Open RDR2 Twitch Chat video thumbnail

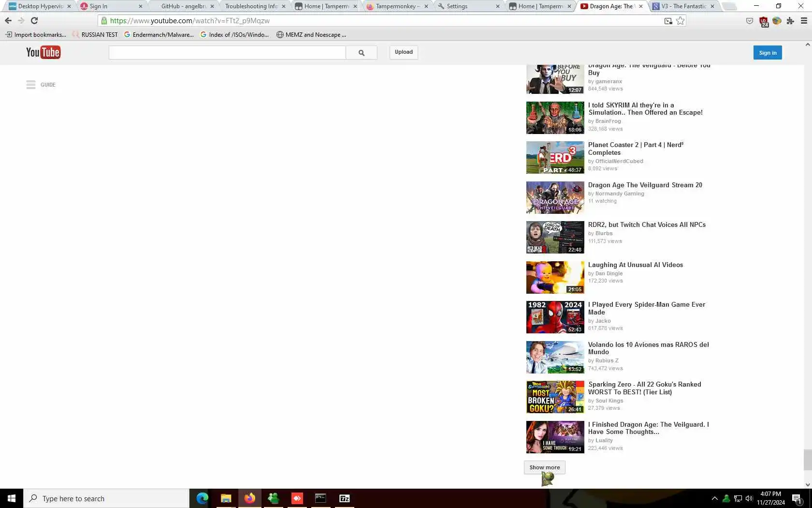[555, 238]
